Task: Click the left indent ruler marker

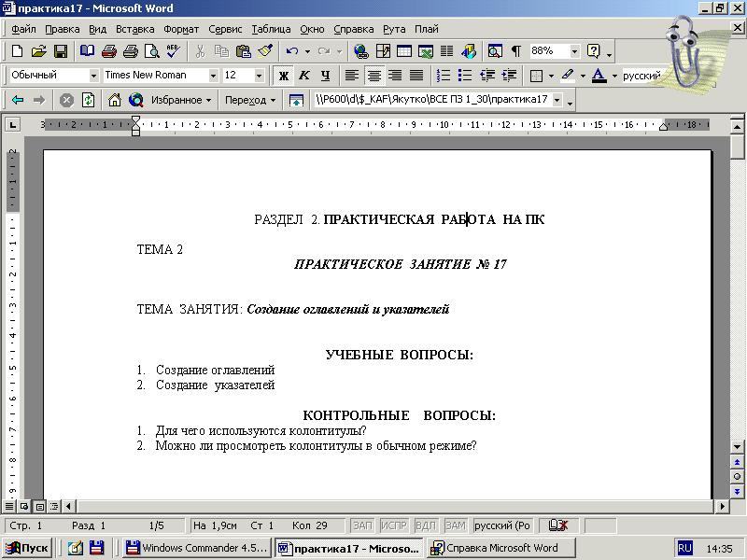Action: click(135, 133)
